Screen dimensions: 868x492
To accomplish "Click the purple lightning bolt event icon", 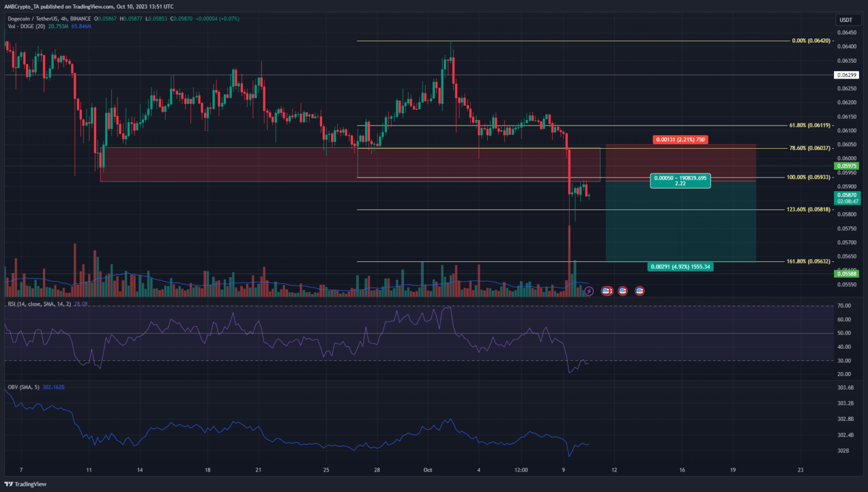I will [589, 291].
